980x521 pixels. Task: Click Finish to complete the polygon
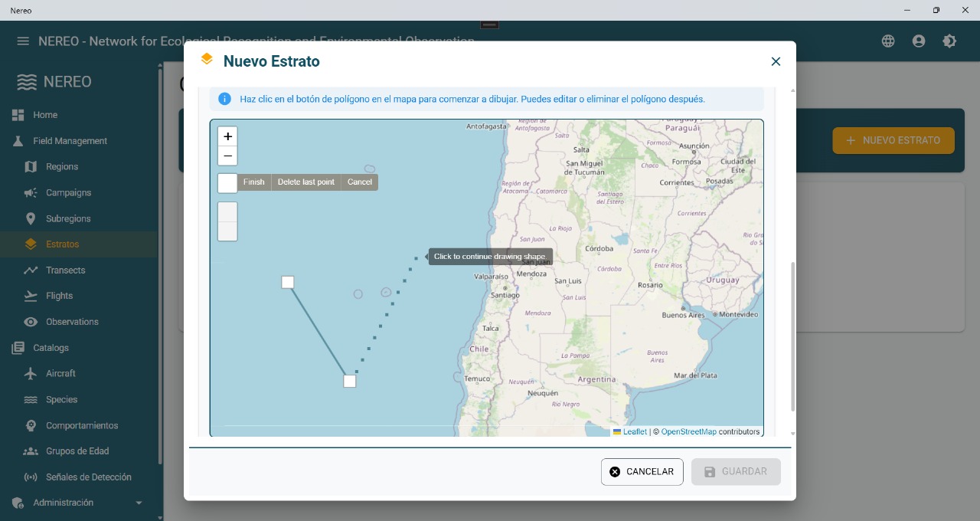click(253, 182)
